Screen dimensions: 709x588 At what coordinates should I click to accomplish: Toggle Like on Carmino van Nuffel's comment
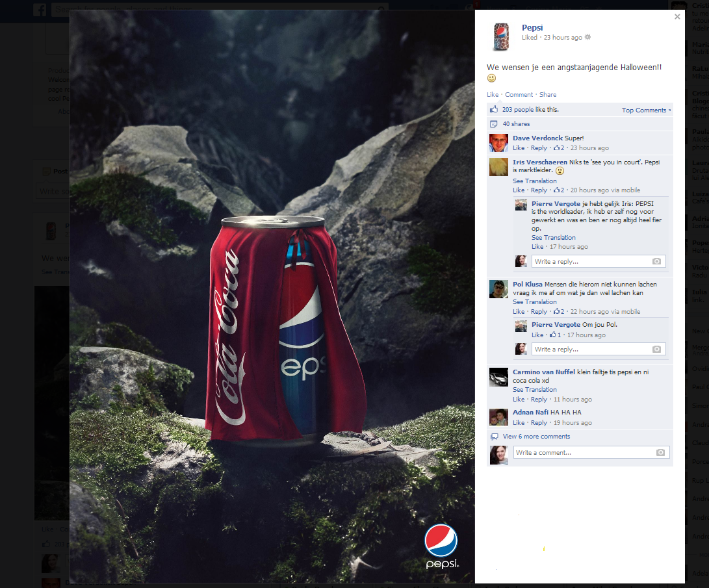[x=518, y=400]
